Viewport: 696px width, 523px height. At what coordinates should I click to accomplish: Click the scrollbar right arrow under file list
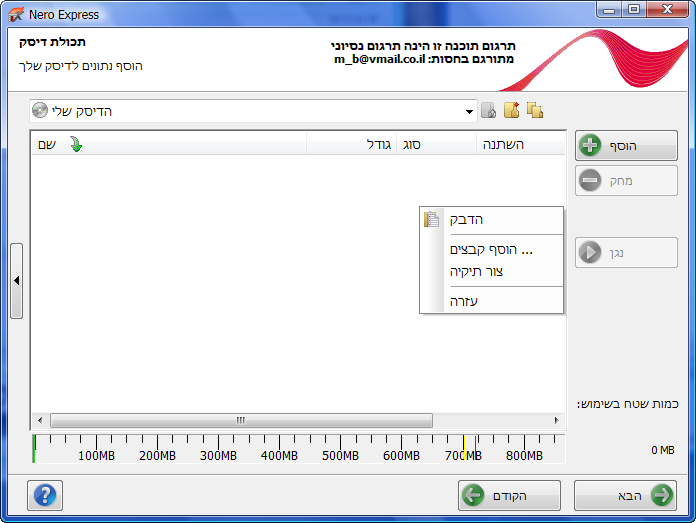click(557, 420)
